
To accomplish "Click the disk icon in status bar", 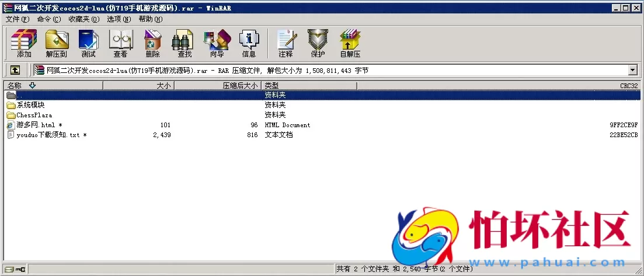I will pyautogui.click(x=9, y=270).
